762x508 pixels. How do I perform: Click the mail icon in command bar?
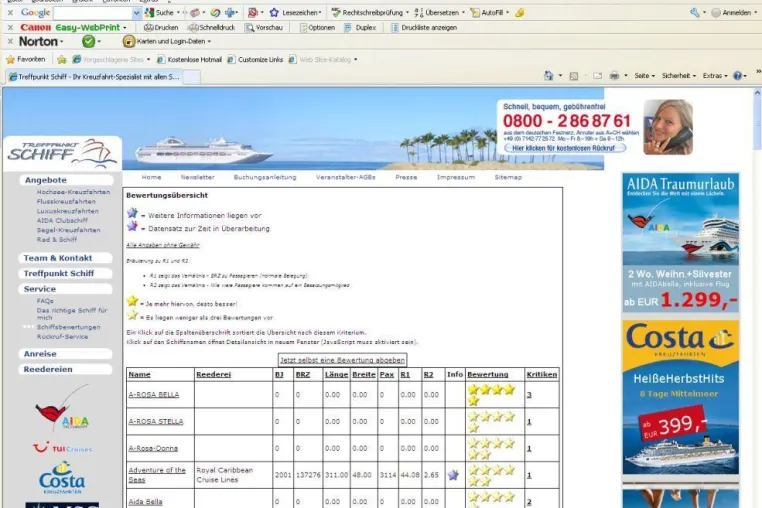[598, 76]
